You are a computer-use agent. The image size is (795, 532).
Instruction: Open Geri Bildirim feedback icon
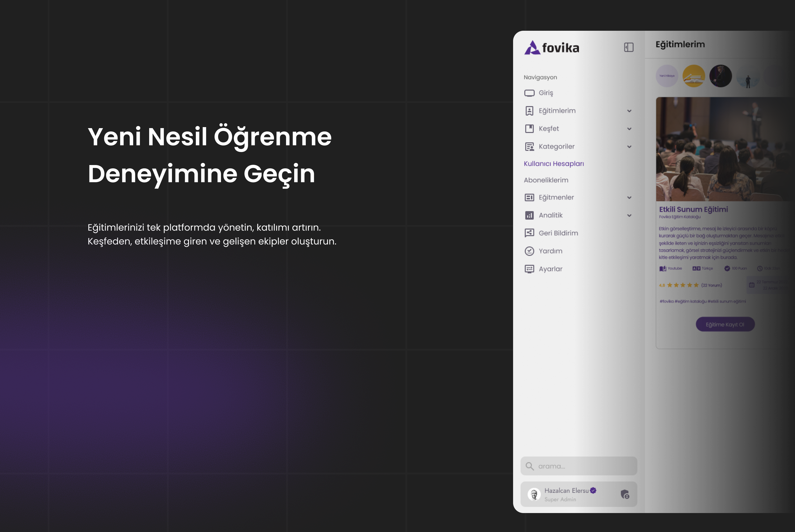click(529, 233)
